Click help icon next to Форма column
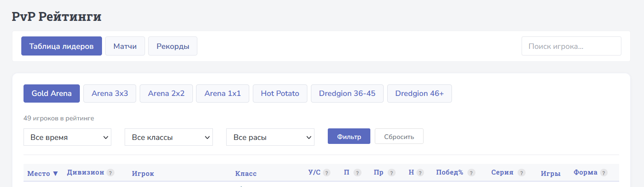The image size is (644, 187). coord(604,173)
